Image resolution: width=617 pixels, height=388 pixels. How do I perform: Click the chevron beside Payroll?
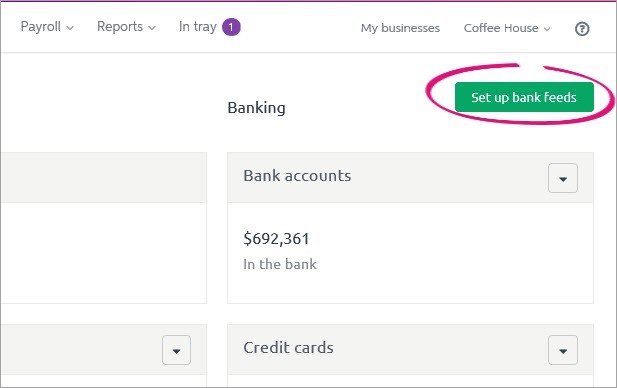[70, 28]
